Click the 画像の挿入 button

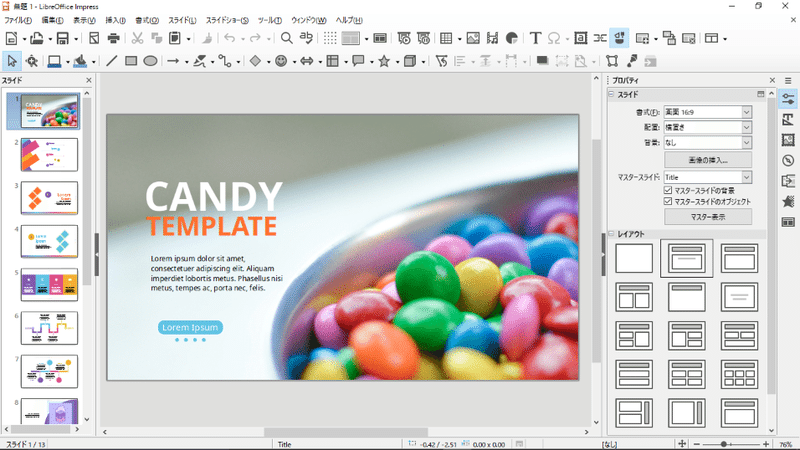708,160
